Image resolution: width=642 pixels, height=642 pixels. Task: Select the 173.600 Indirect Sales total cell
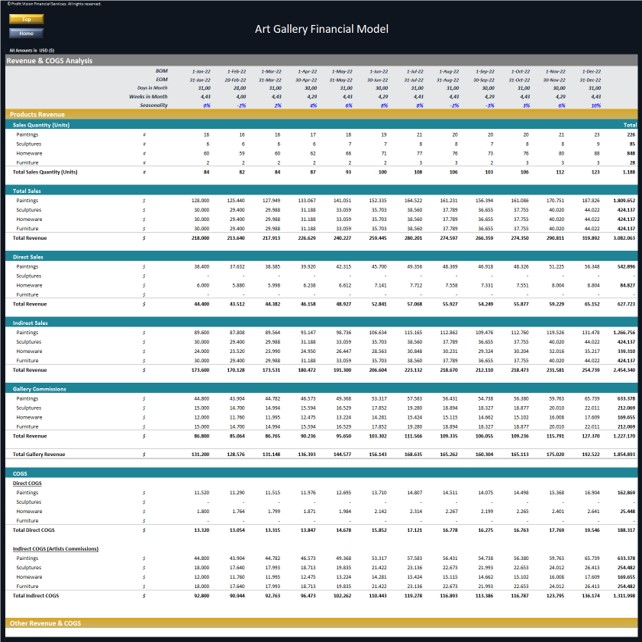(x=200, y=370)
